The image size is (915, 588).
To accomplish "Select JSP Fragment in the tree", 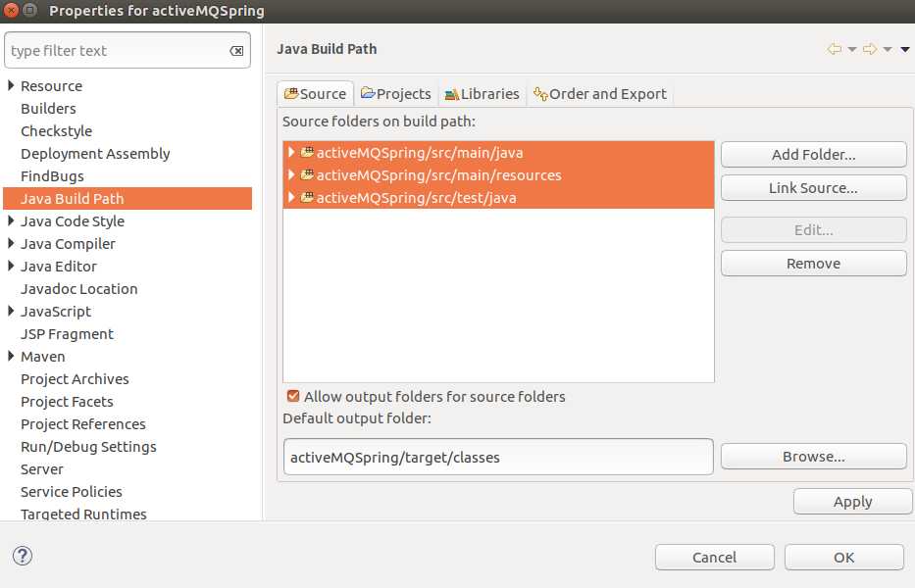I will 67,333.
